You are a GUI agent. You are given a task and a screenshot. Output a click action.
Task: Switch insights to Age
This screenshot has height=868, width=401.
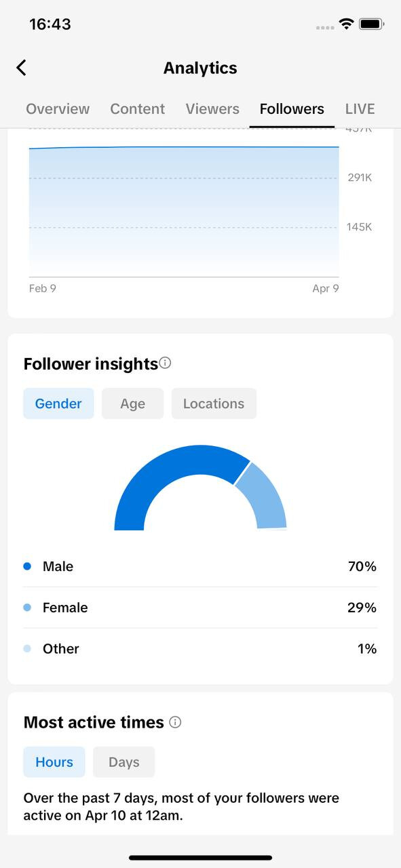pyautogui.click(x=132, y=403)
